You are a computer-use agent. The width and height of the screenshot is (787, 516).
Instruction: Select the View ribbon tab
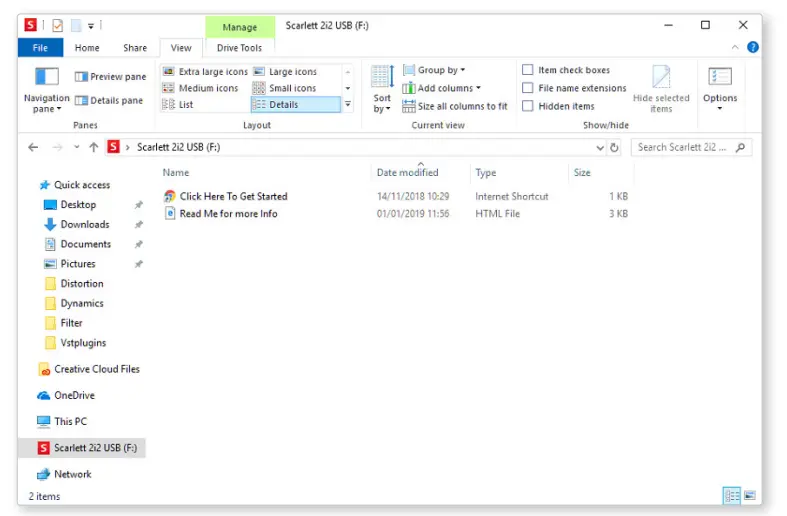click(181, 48)
